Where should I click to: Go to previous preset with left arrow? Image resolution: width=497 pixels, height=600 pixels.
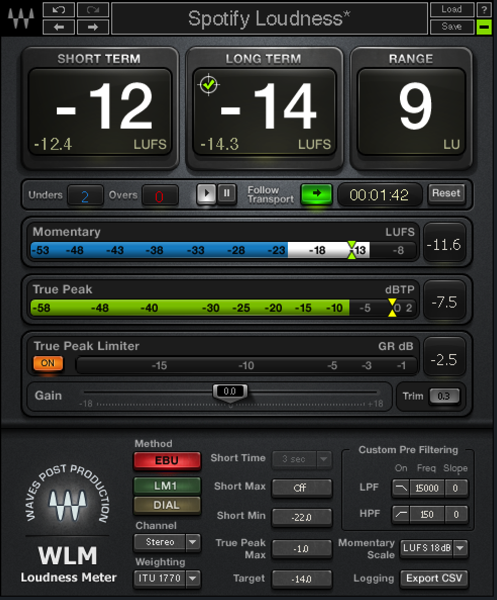[x=59, y=27]
